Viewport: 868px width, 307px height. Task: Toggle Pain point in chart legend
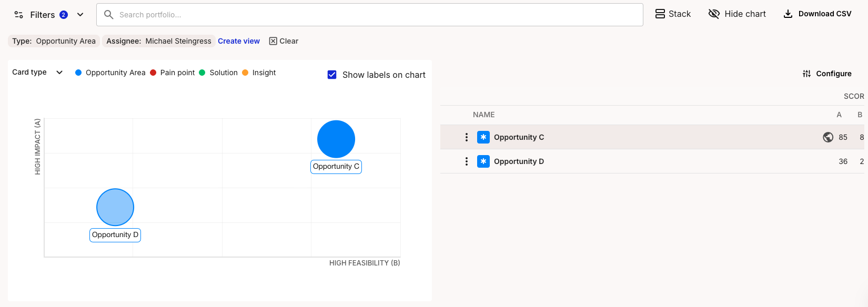[x=172, y=73]
